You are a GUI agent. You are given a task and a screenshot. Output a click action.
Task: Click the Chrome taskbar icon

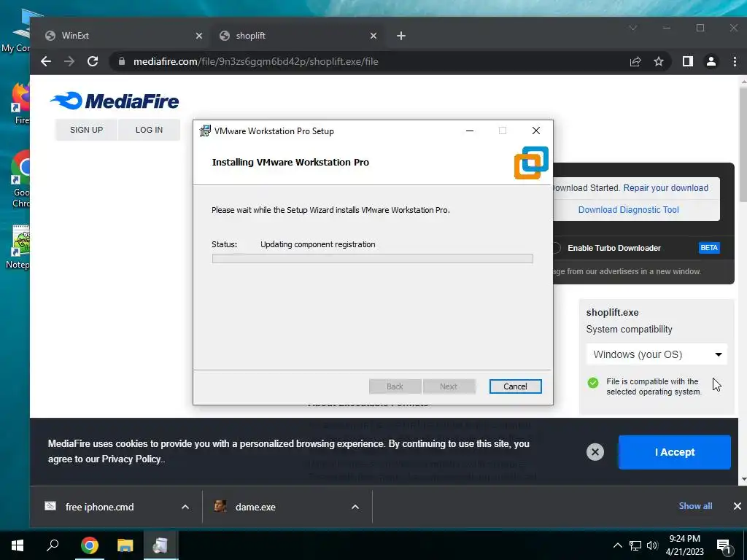click(89, 545)
